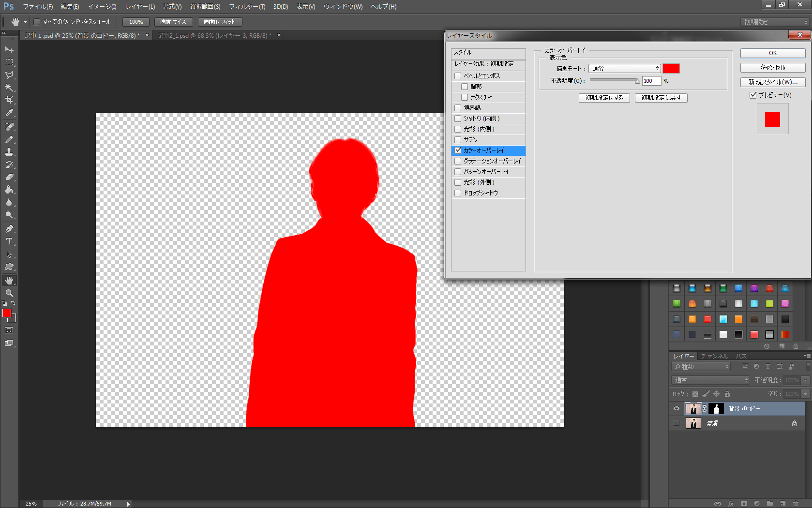Viewport: 812px width, 508px height.
Task: Open the Layers panel flyout menu
Action: click(807, 356)
